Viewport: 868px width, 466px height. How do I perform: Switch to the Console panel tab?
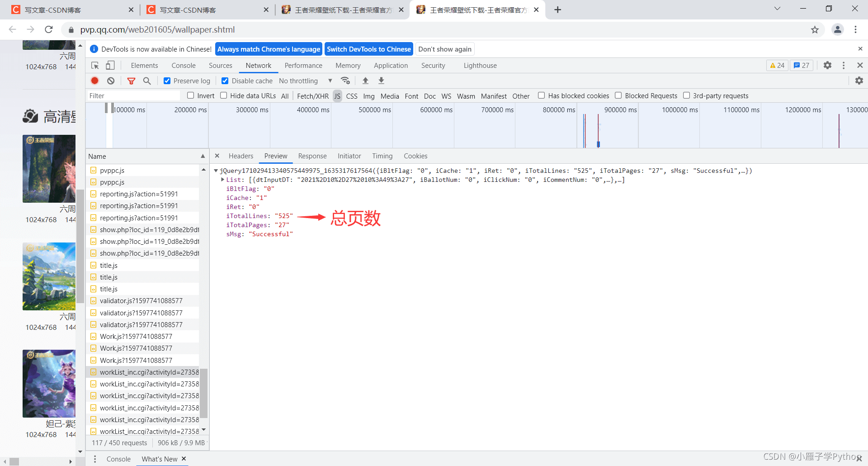pyautogui.click(x=183, y=66)
